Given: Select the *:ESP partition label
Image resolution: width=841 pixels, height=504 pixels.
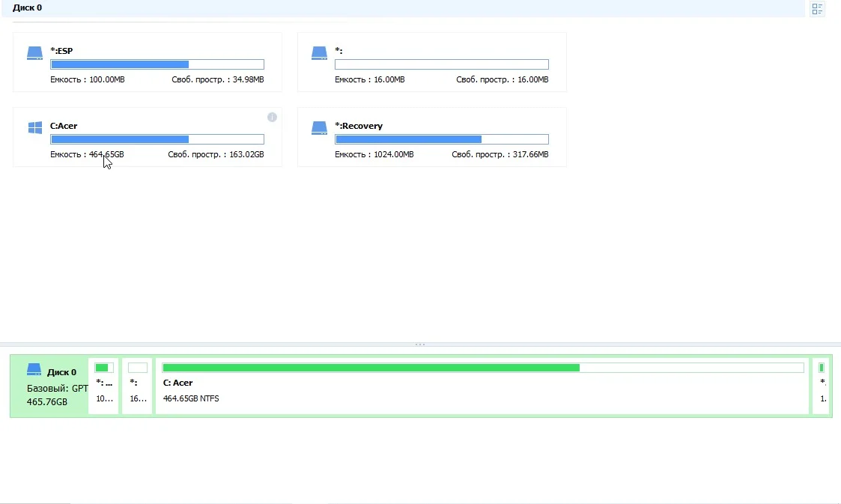Looking at the screenshot, I should pos(61,51).
